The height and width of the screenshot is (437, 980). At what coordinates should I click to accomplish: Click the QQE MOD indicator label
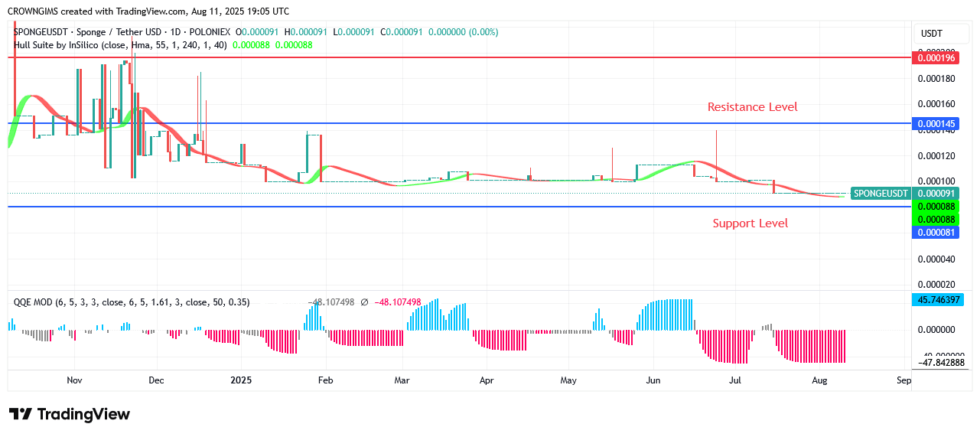tap(132, 302)
